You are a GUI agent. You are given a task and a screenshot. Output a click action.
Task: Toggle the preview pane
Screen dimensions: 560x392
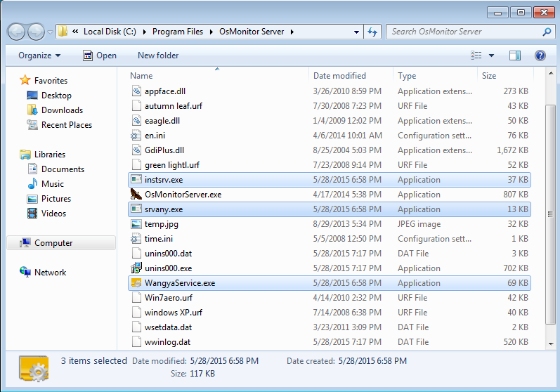514,55
